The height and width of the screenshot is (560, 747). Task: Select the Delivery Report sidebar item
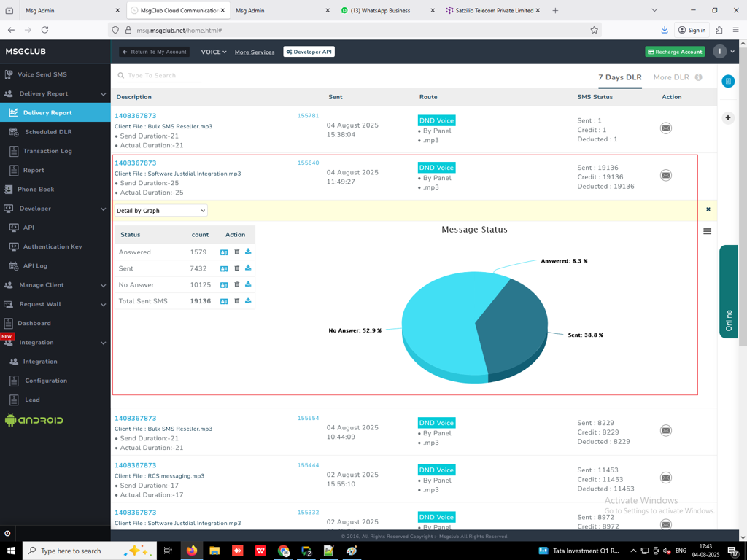pos(55,112)
